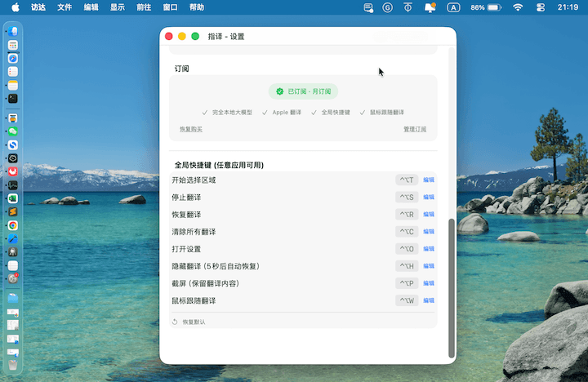588x382 pixels.
Task: Click the 订阅 section heading
Action: (x=182, y=69)
